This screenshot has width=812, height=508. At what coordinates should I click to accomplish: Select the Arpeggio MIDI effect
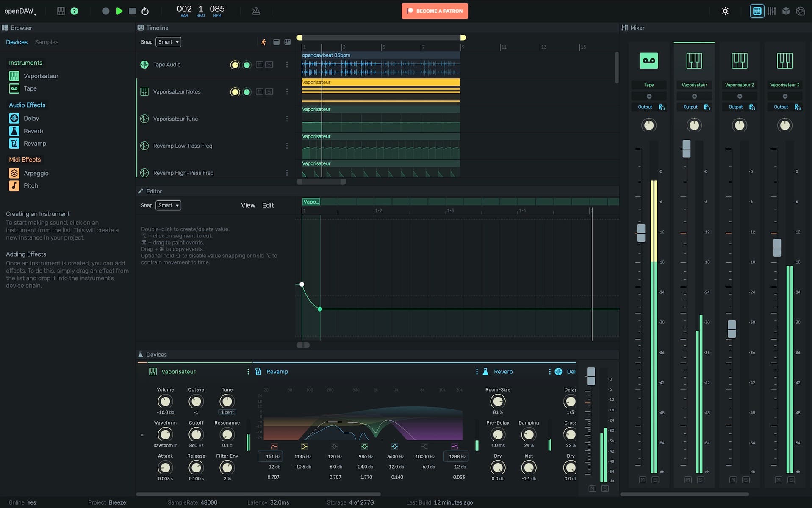36,173
